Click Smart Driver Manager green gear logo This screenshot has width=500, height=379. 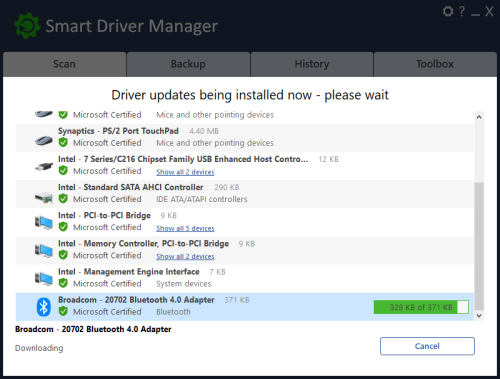(27, 26)
